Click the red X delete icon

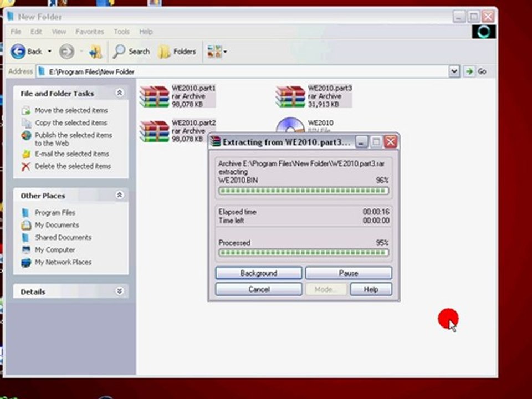[x=26, y=167]
